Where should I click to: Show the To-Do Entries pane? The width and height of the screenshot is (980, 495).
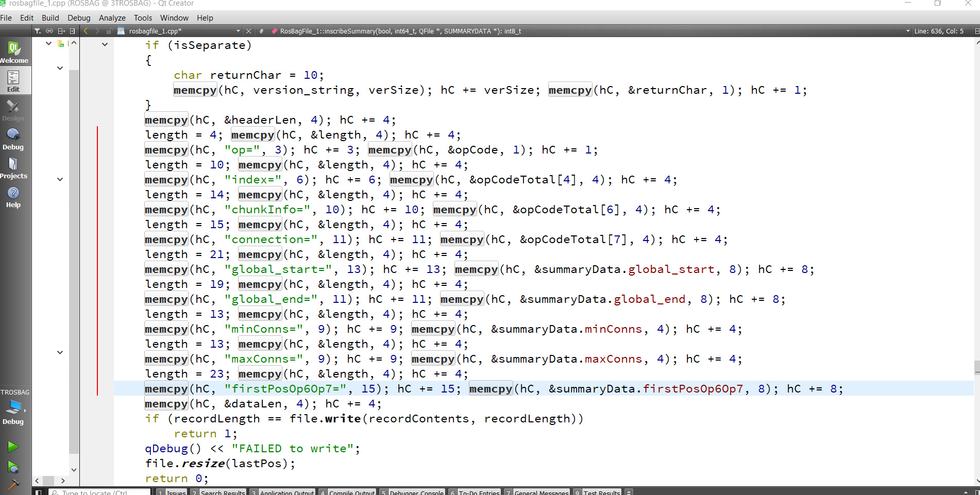479,492
